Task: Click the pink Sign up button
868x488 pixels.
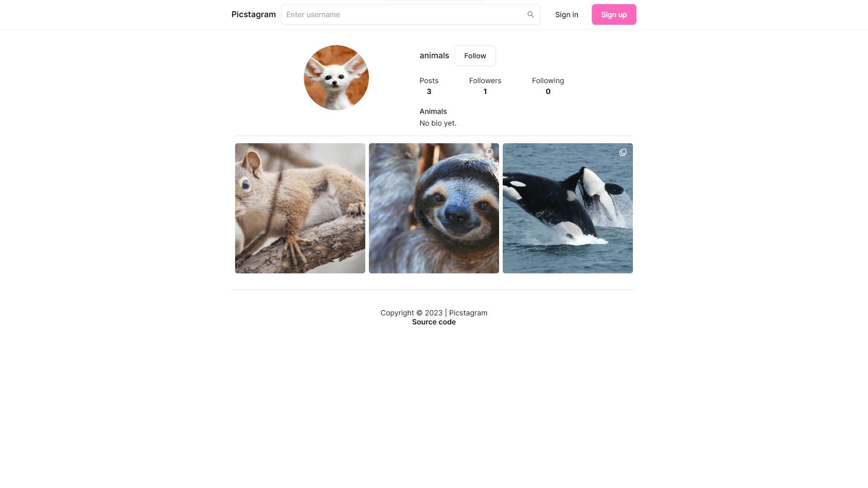Action: (x=614, y=14)
